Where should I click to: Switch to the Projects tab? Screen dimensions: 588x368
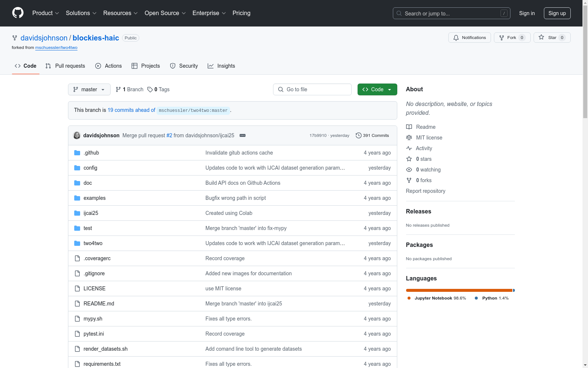click(146, 66)
